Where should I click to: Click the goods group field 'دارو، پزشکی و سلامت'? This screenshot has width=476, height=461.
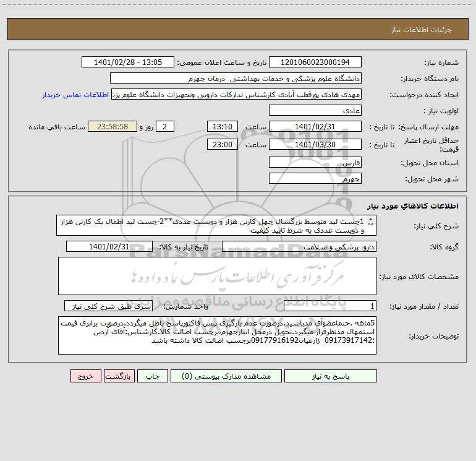[299, 246]
